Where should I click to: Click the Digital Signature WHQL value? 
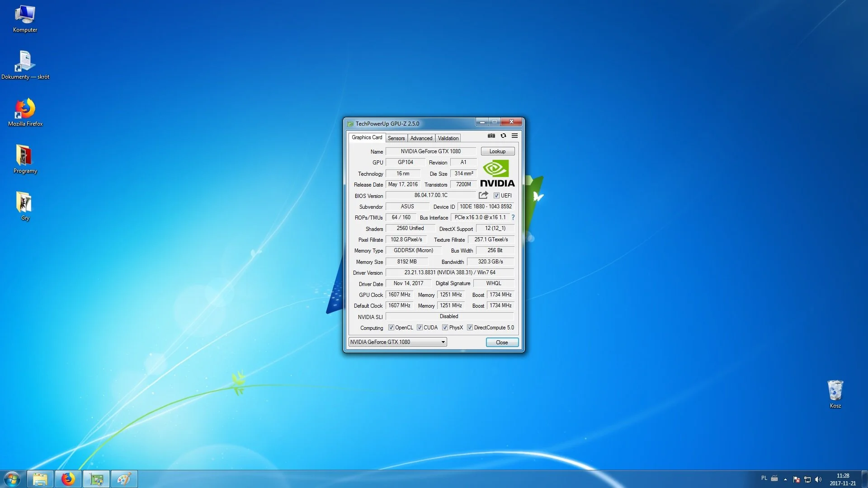click(493, 283)
